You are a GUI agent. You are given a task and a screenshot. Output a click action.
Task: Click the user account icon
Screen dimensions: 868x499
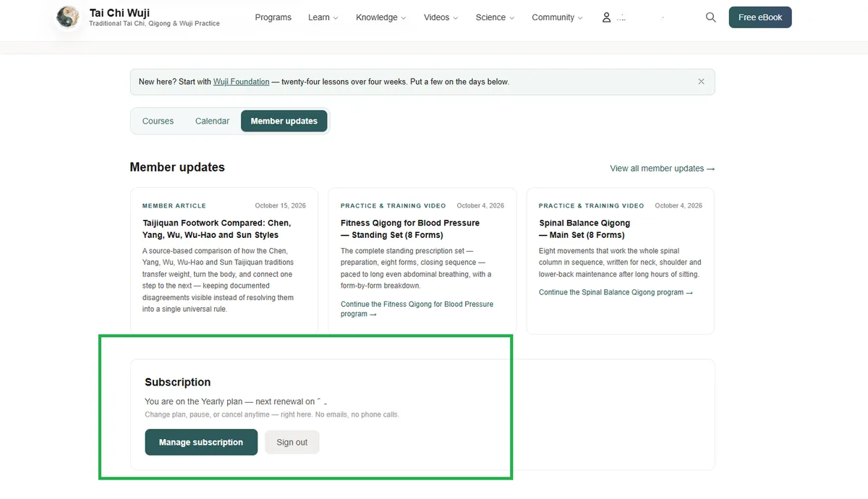(x=606, y=17)
